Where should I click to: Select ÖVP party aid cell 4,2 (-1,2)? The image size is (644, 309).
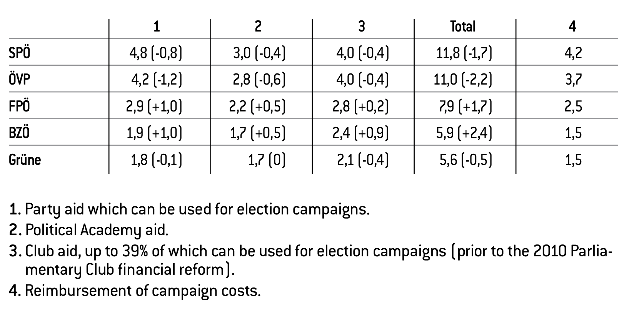(156, 80)
